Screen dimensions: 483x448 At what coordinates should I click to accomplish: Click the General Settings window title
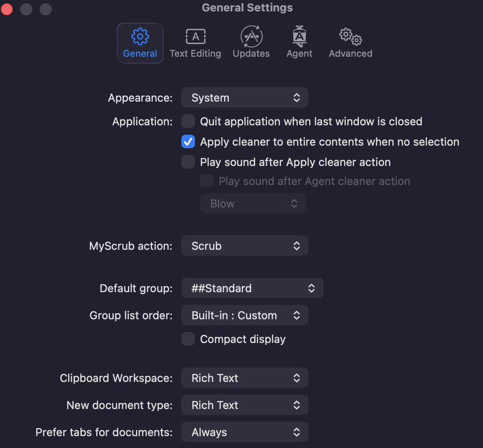(x=247, y=8)
